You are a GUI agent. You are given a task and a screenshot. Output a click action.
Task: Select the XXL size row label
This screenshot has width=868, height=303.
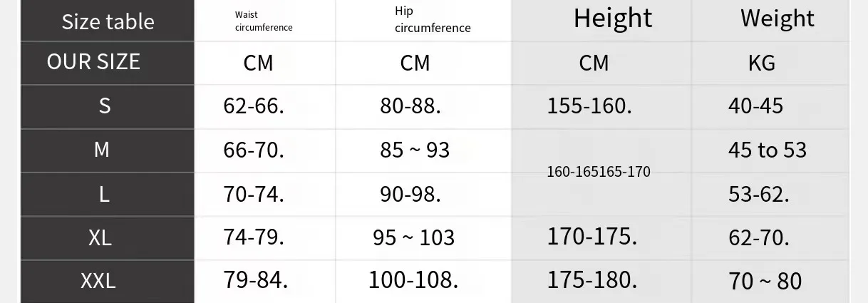pyautogui.click(x=98, y=280)
